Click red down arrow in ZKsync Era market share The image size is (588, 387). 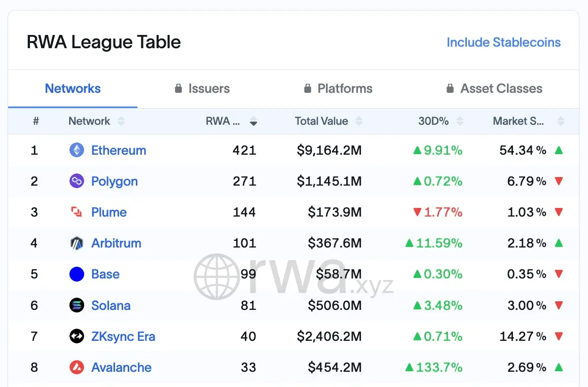559,336
